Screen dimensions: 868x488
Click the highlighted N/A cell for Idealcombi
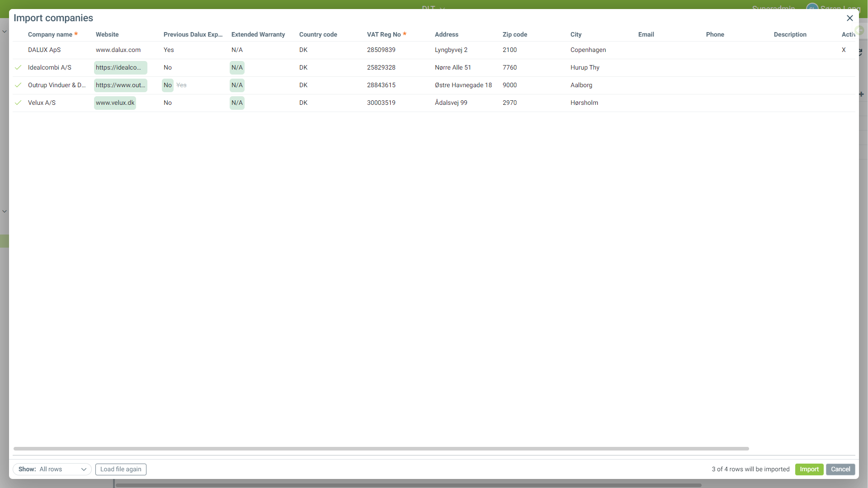coord(237,67)
